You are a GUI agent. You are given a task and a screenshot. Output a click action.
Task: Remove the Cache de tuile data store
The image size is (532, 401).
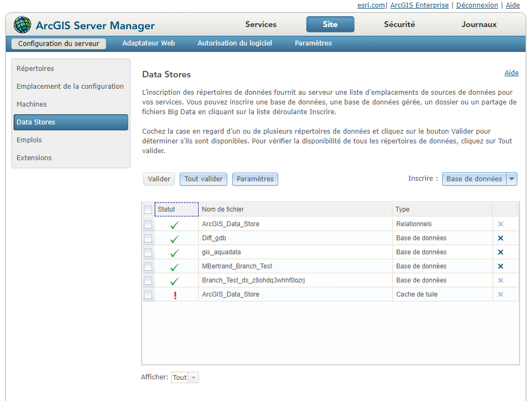point(501,294)
